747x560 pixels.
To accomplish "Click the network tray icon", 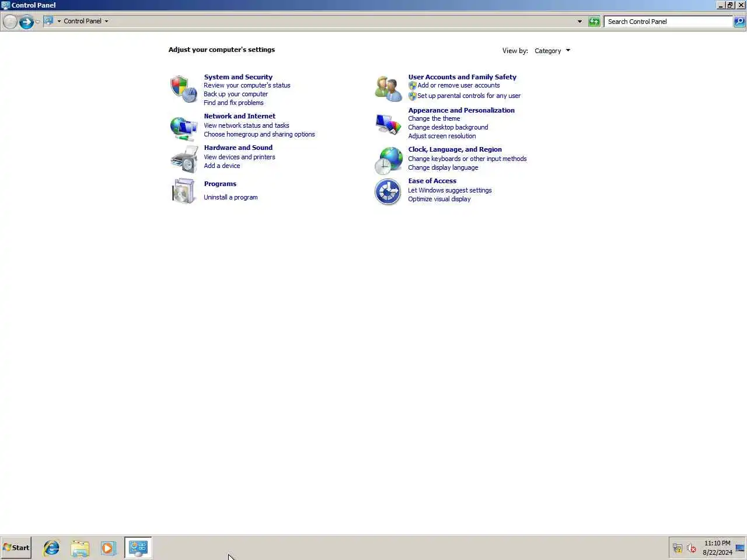I will pyautogui.click(x=677, y=548).
